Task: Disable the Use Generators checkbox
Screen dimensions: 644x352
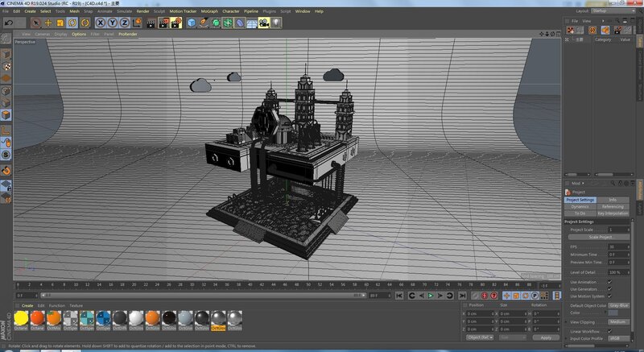Action: point(609,289)
